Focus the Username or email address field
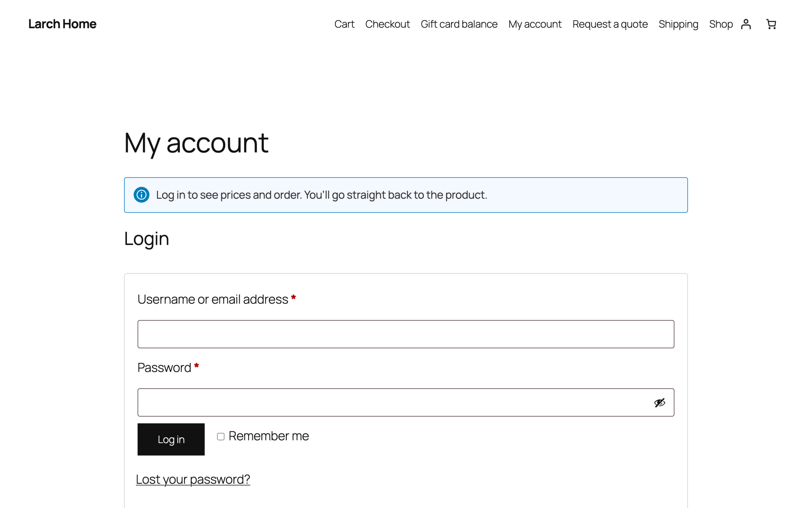The height and width of the screenshot is (508, 812). click(x=406, y=334)
